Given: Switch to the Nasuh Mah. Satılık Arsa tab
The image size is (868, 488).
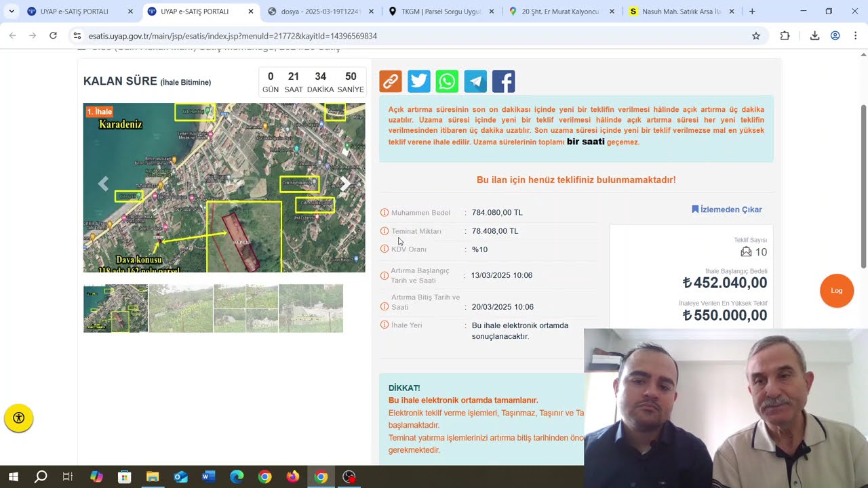Looking at the screenshot, I should click(682, 12).
